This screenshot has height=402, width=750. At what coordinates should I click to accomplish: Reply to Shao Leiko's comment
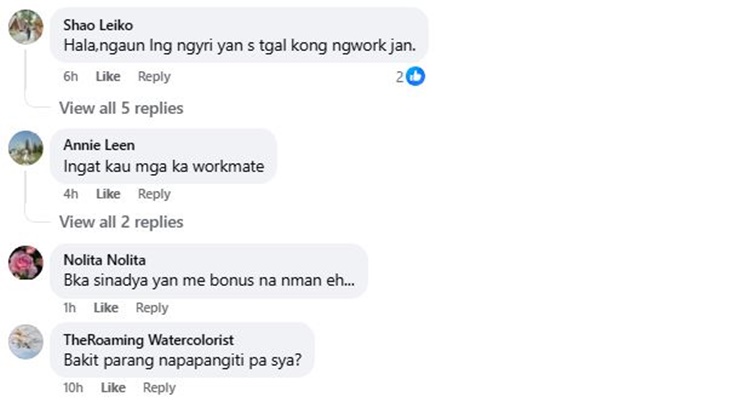tap(154, 77)
